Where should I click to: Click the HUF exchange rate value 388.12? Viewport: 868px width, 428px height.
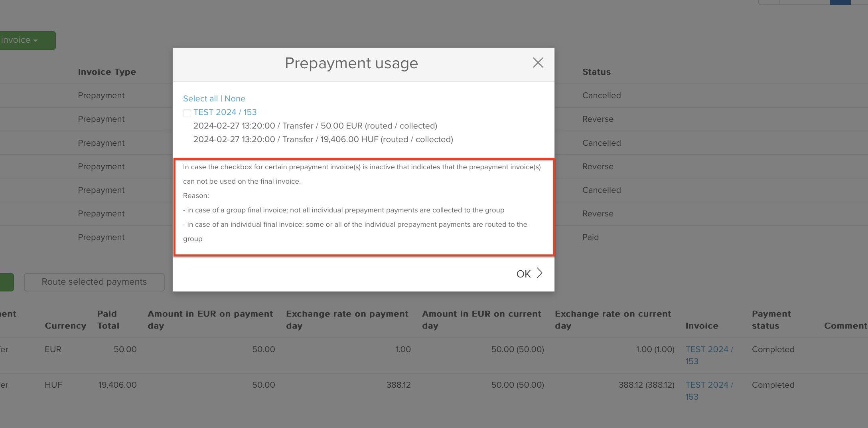[399, 384]
